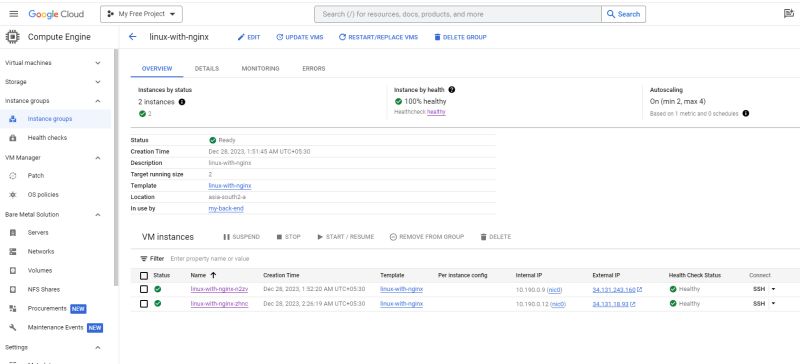Open the my-back-end link
This screenshot has height=364, width=800.
[x=226, y=209]
